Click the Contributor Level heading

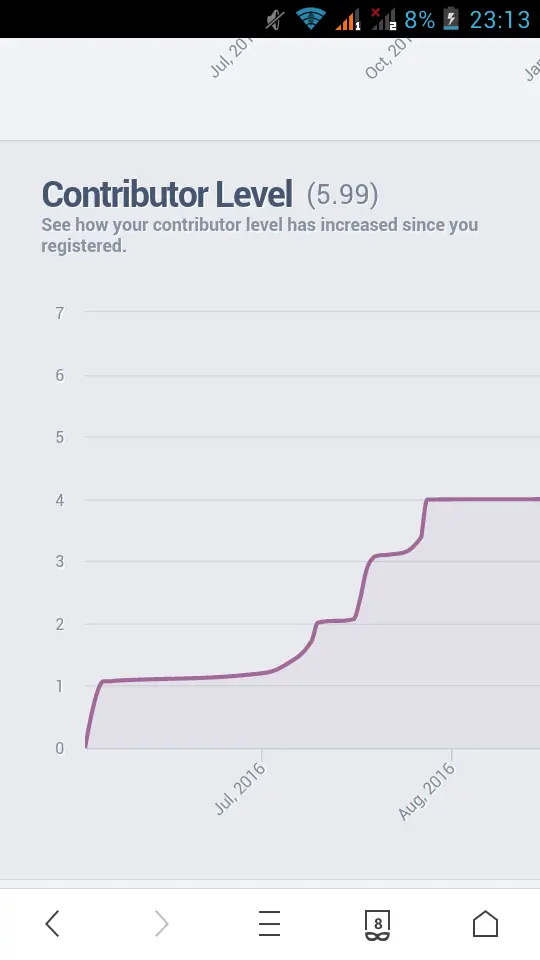[167, 195]
